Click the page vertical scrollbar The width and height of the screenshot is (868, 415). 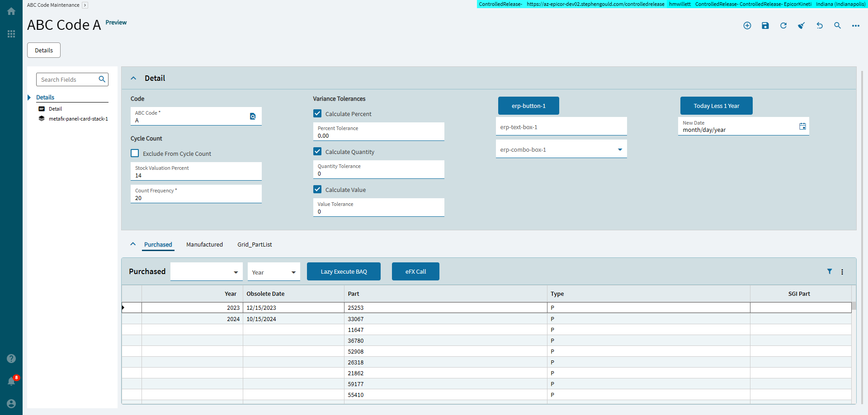coord(862,237)
